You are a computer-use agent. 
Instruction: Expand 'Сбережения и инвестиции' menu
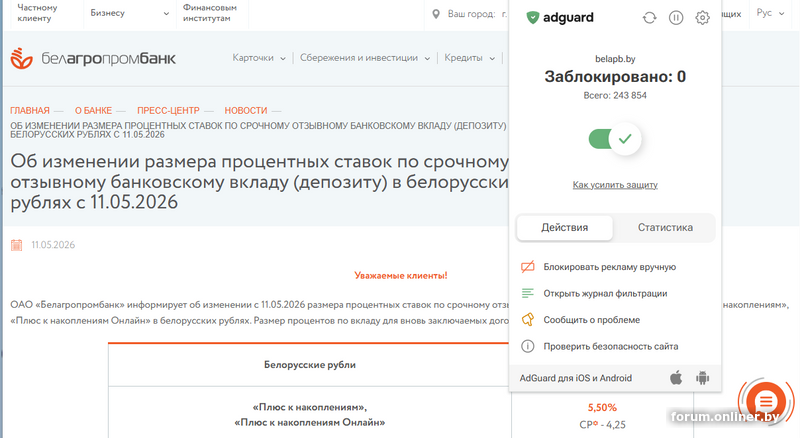click(x=365, y=58)
